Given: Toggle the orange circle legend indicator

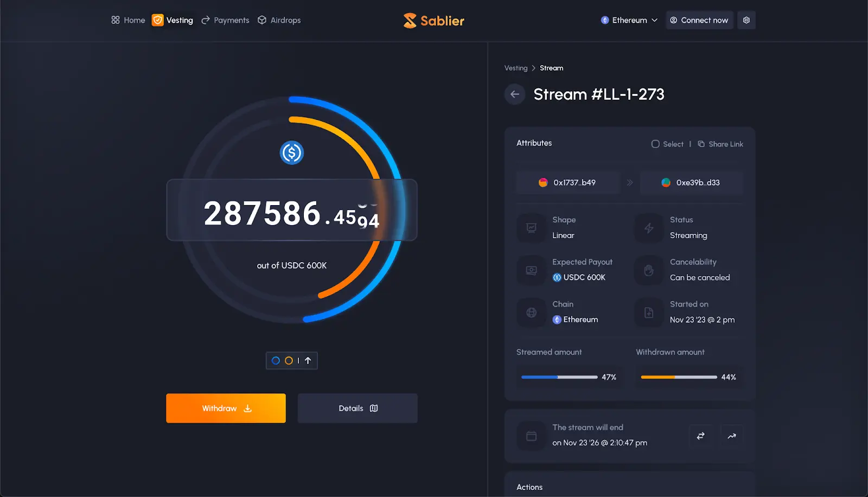Looking at the screenshot, I should tap(289, 360).
